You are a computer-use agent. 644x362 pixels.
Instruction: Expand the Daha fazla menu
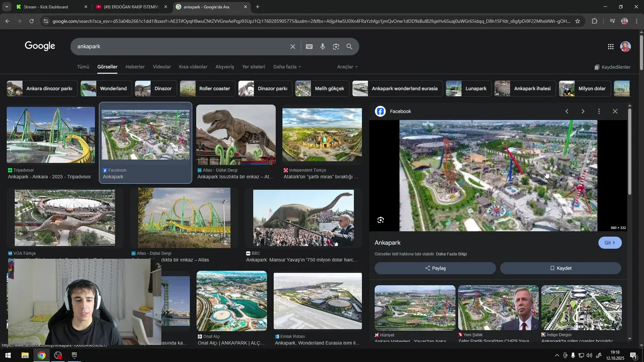(x=287, y=67)
